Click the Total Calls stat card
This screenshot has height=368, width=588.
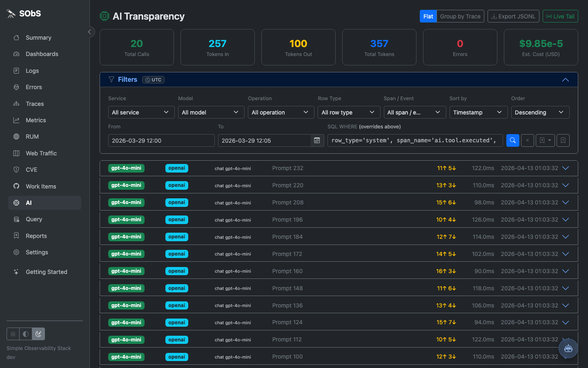point(137,47)
